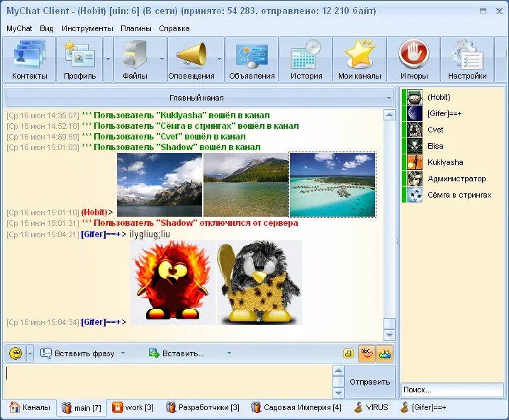509x420 pixels.
Task: Click the (Hobit) user avatar
Action: coord(415,97)
